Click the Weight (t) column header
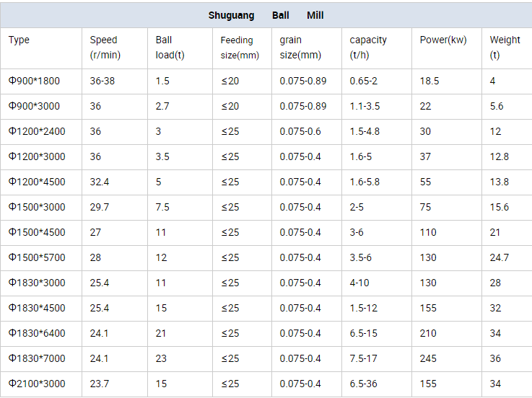Viewport: 532px width, 398px height. point(505,48)
